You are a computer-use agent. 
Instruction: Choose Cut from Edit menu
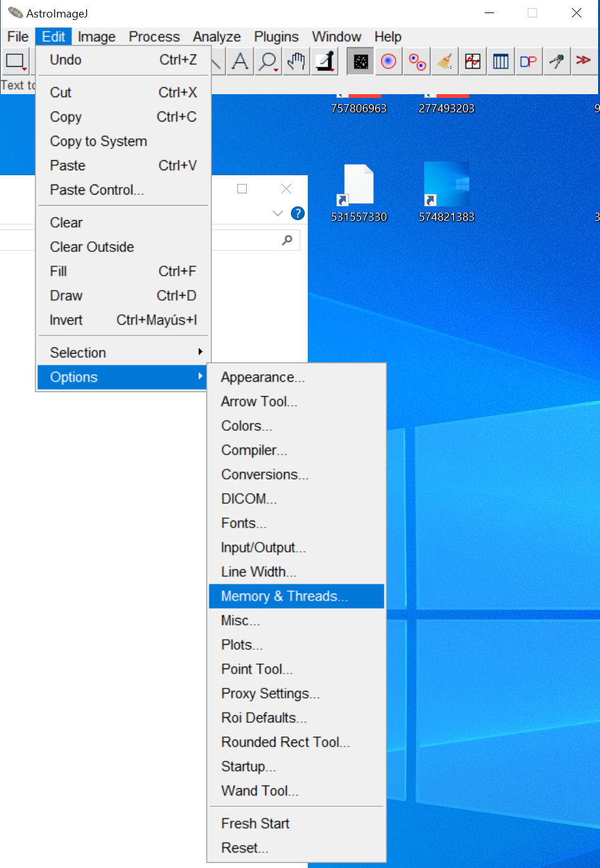(123, 92)
